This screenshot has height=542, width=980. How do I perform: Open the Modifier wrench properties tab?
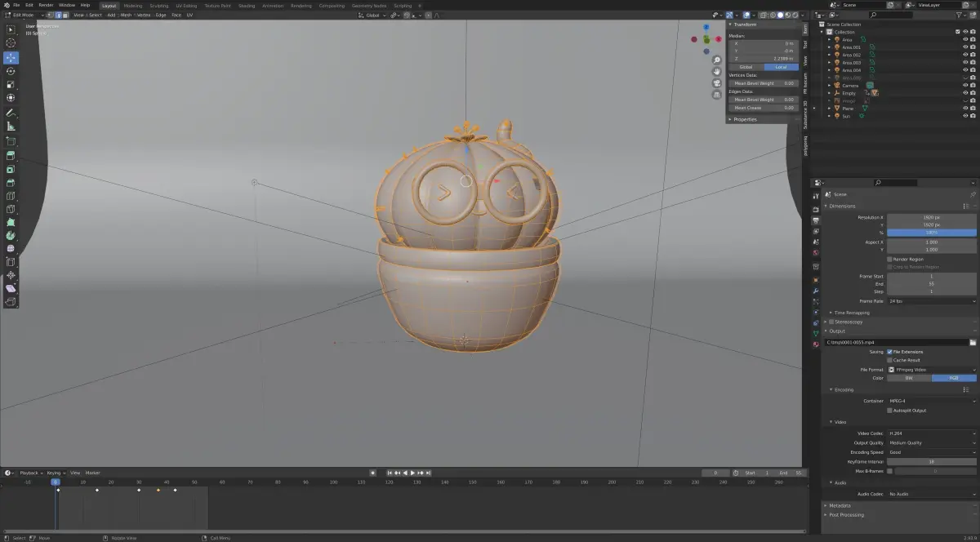(816, 291)
